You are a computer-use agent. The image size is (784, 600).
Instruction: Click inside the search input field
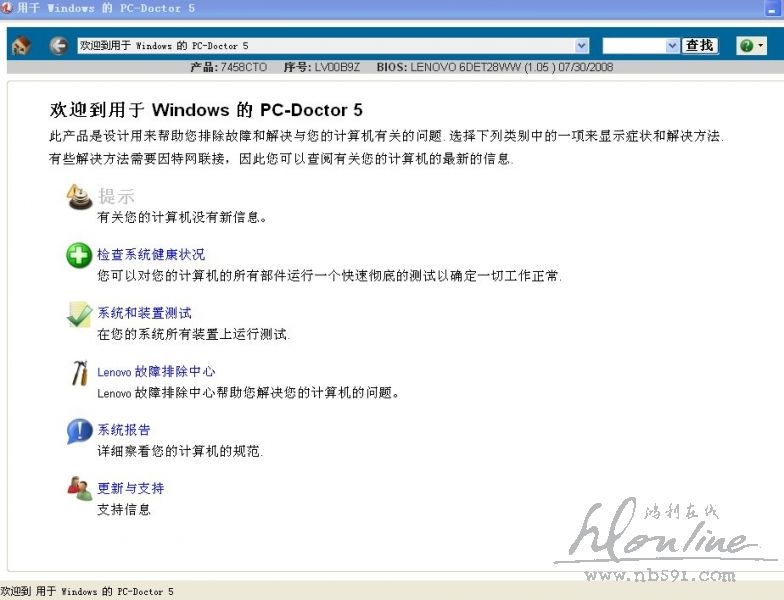(634, 46)
